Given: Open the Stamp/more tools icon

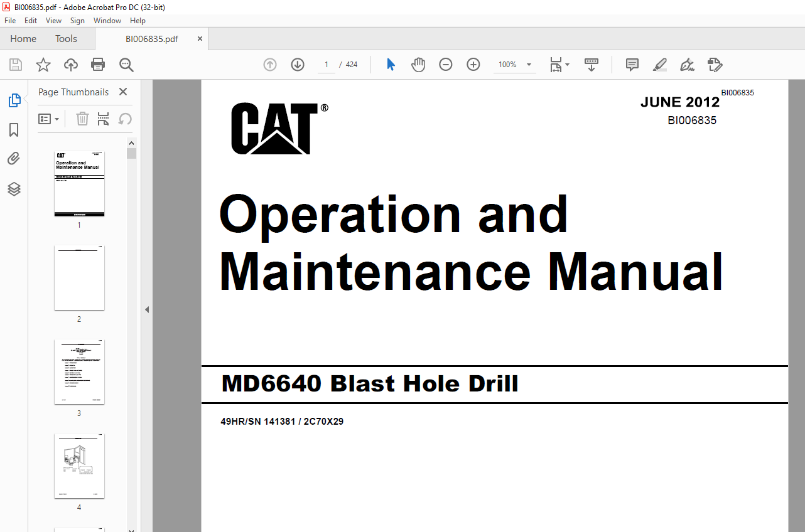Looking at the screenshot, I should [x=715, y=65].
